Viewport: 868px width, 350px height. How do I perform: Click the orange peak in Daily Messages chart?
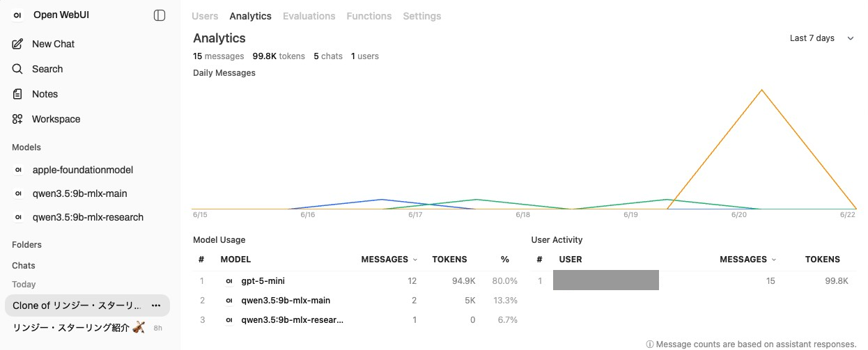[761, 90]
